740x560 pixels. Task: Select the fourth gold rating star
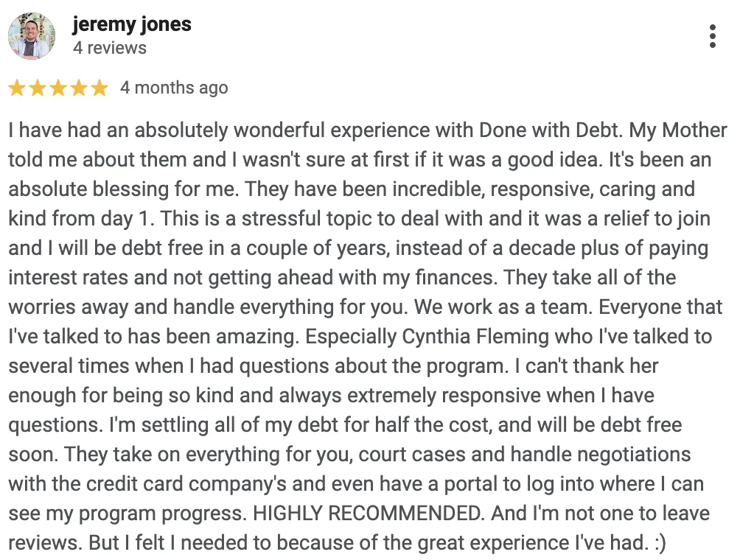pos(79,88)
